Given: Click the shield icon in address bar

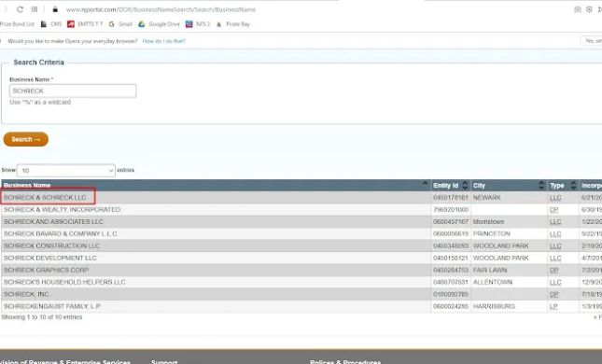Looking at the screenshot, I should click(x=589, y=9).
